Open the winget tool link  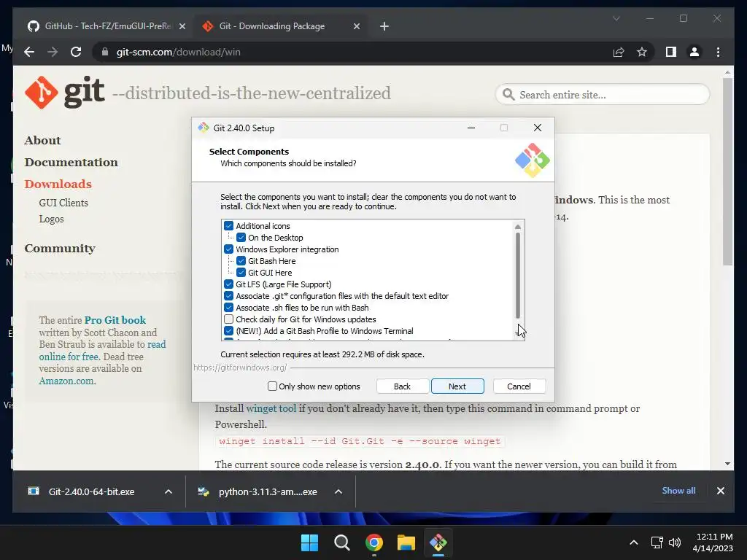(271, 408)
